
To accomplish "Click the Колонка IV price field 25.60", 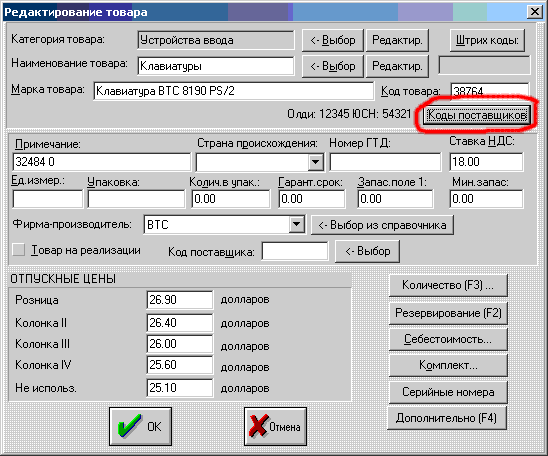I will click(180, 365).
